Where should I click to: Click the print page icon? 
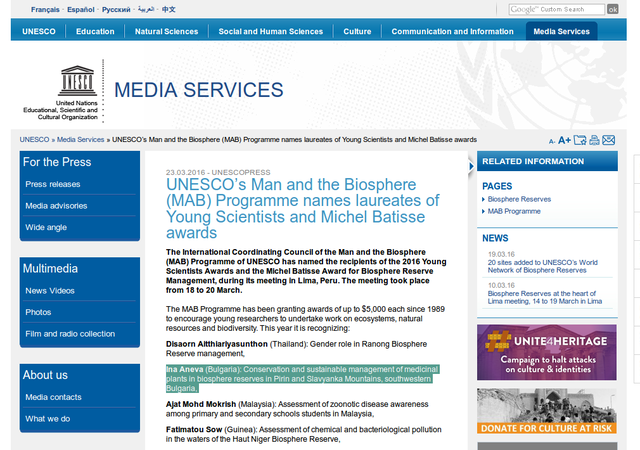[594, 140]
